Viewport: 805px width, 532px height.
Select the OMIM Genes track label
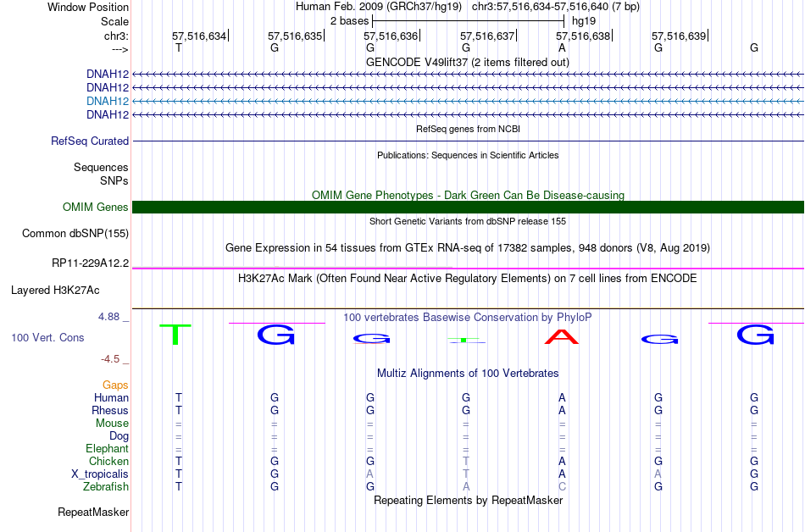coord(96,207)
